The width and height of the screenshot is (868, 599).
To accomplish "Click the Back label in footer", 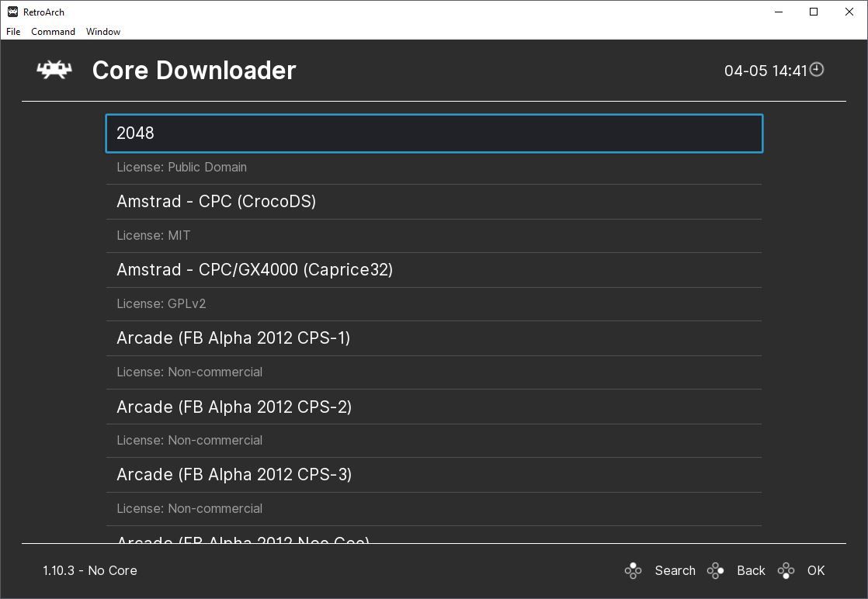I will 751,570.
